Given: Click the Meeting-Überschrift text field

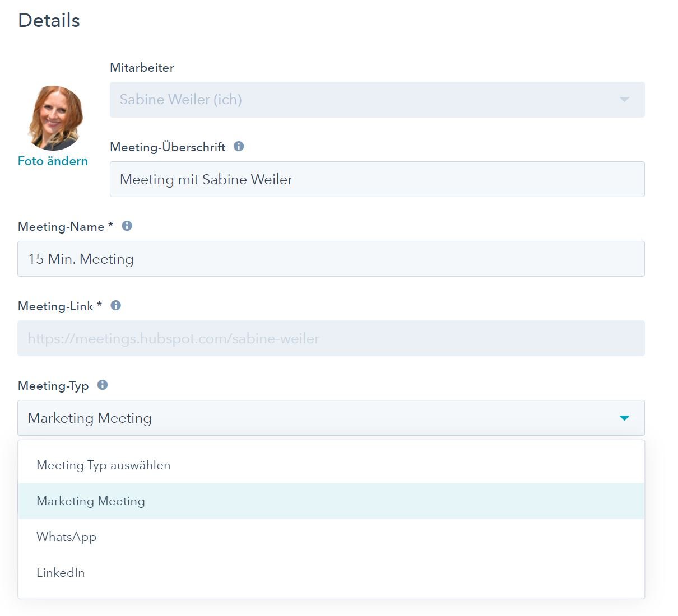Looking at the screenshot, I should 377,179.
